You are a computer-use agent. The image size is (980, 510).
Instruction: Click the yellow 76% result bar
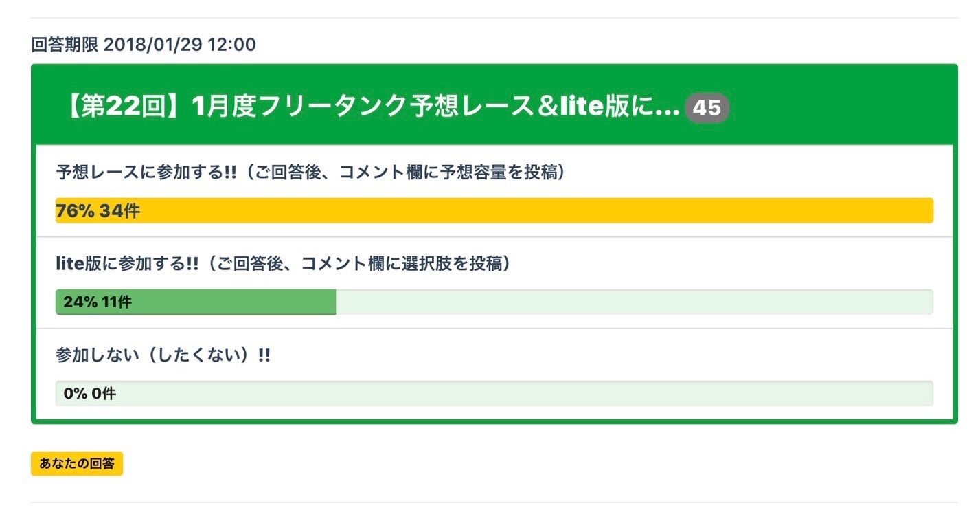(x=536, y=211)
